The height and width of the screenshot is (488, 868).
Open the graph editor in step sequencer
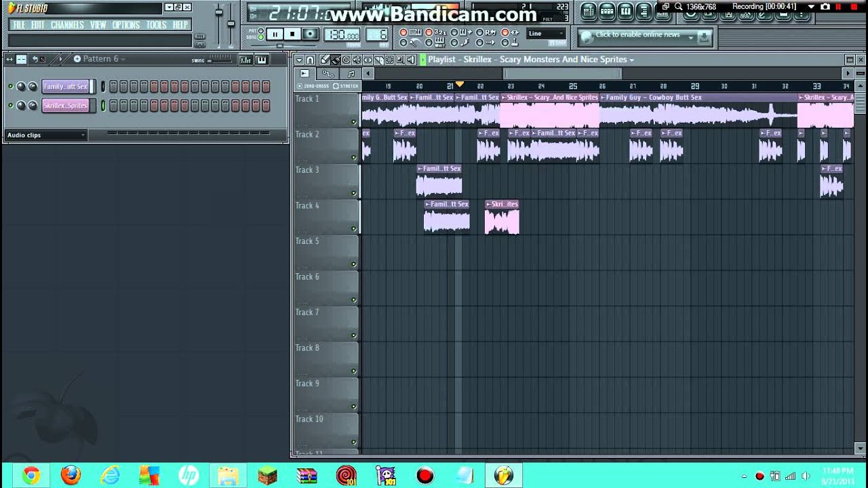(x=245, y=60)
